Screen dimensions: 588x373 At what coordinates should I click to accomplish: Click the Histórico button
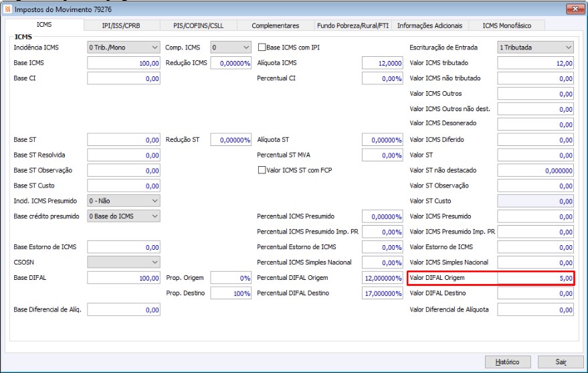pyautogui.click(x=507, y=362)
